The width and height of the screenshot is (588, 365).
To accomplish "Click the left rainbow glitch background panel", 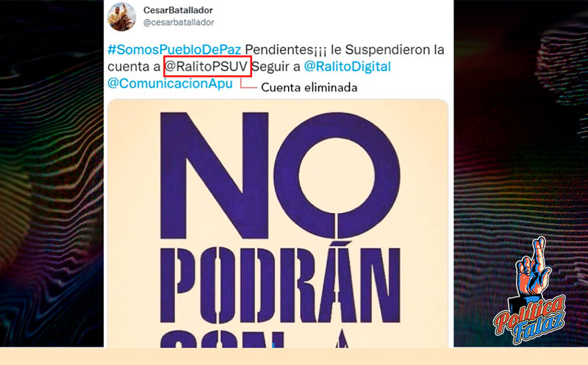I will (x=51, y=174).
